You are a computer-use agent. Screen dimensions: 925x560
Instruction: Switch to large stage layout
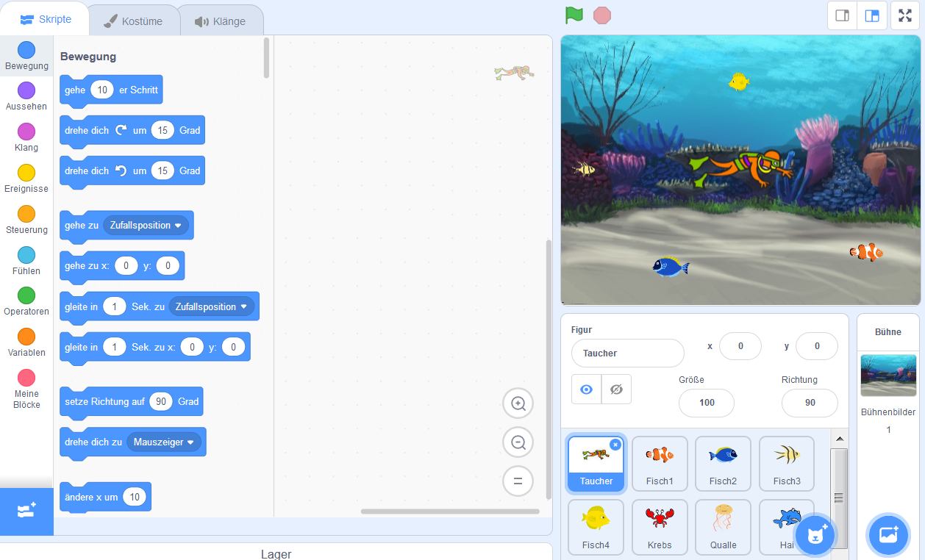pyautogui.click(x=872, y=15)
